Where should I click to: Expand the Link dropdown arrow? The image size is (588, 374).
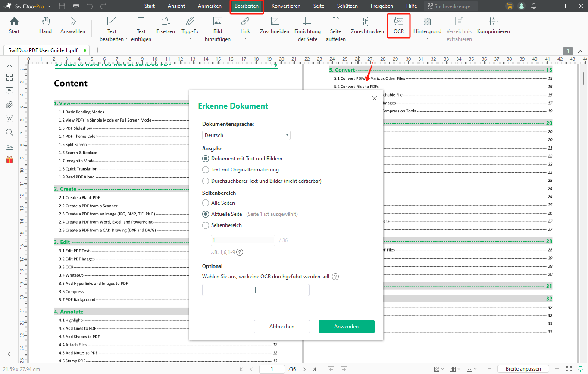point(245,39)
